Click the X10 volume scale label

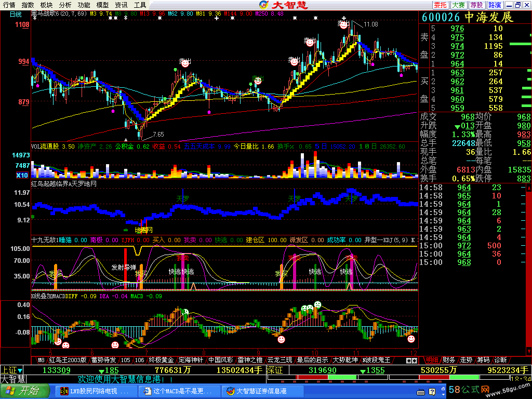[22, 175]
